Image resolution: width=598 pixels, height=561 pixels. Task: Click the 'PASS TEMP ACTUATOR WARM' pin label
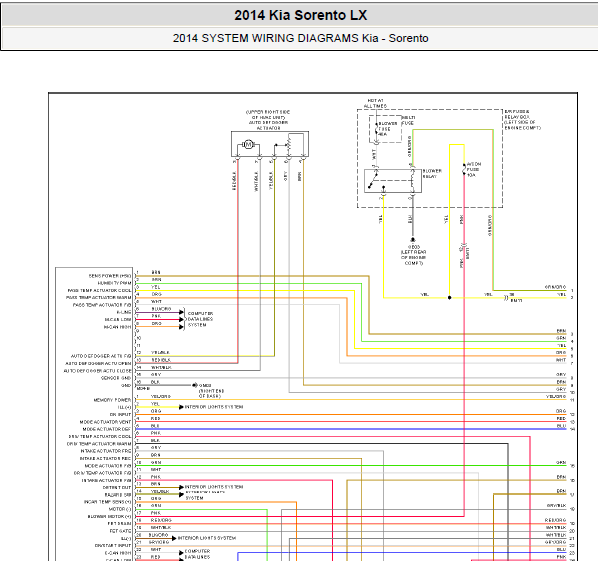coord(98,297)
